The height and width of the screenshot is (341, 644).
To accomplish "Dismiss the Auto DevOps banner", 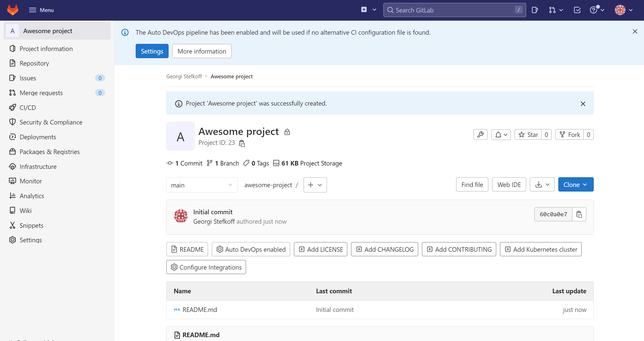I will click(x=635, y=31).
